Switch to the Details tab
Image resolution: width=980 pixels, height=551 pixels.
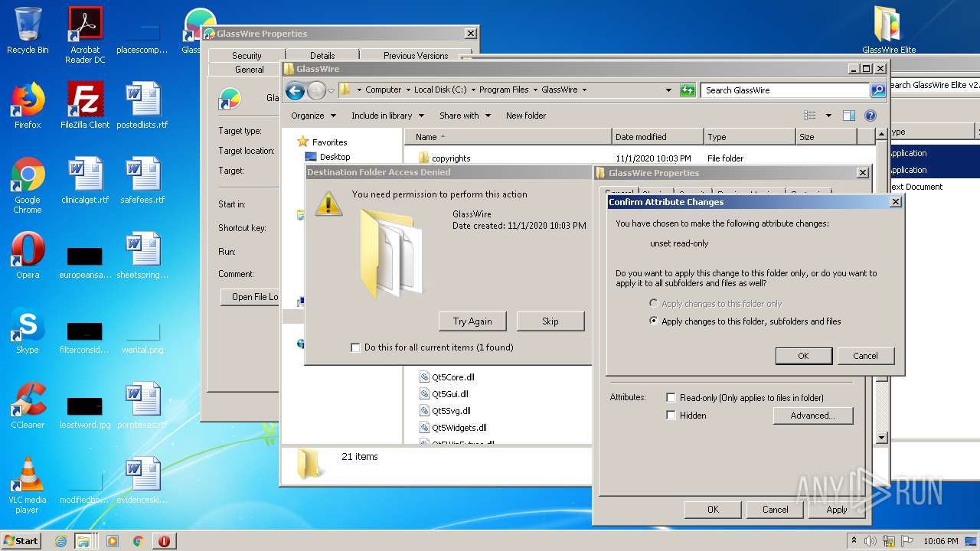click(322, 56)
